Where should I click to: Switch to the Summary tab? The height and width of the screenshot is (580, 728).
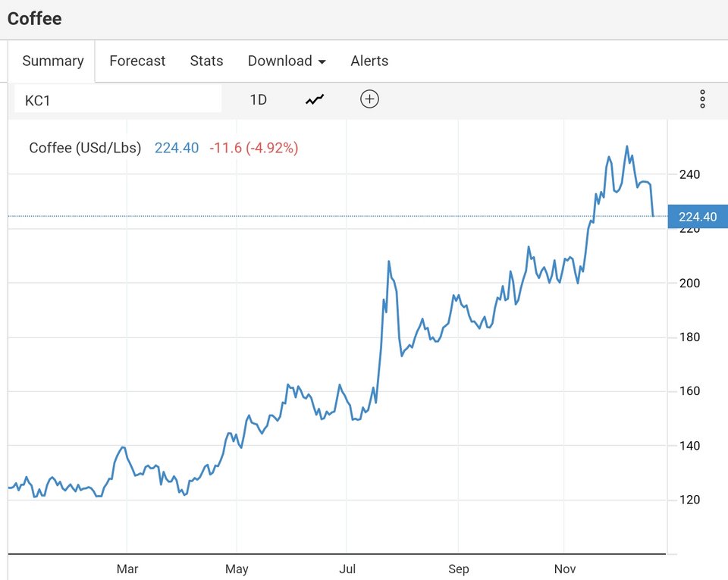(x=53, y=61)
